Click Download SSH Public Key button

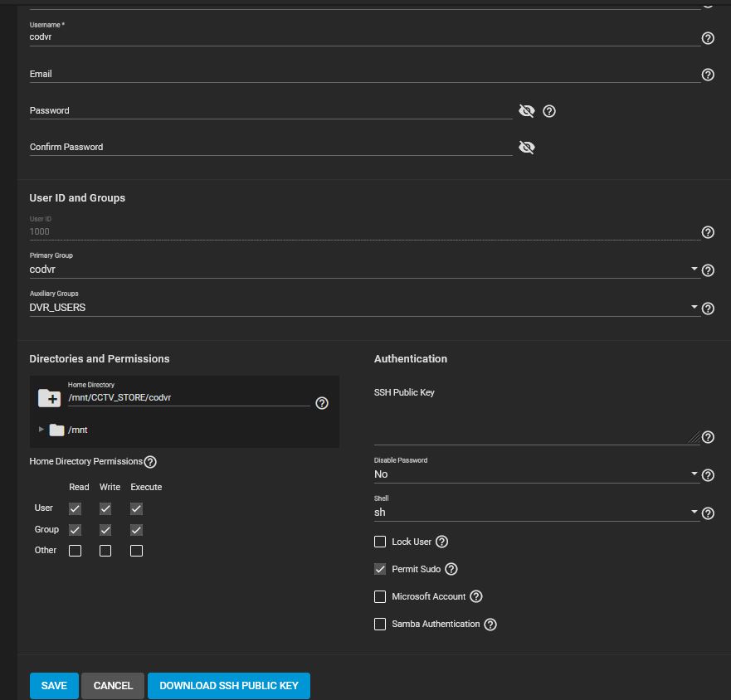(228, 686)
